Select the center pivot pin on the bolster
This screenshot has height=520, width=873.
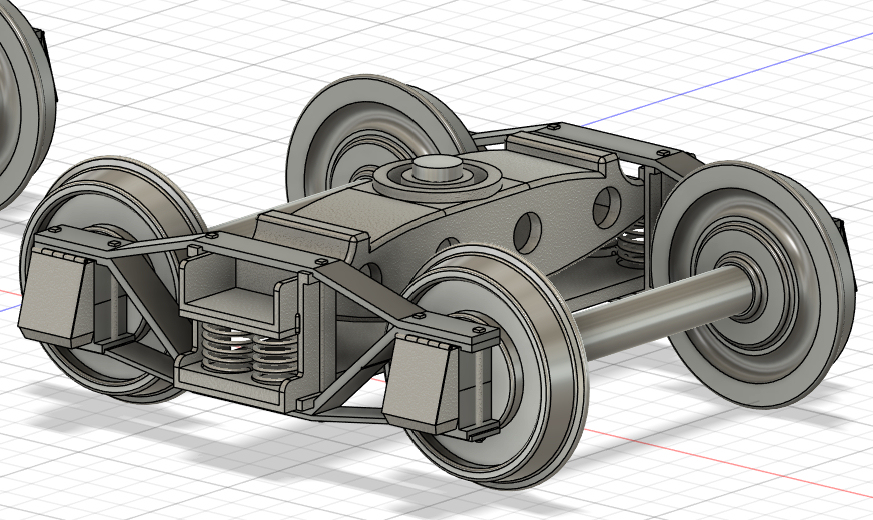pos(437,168)
